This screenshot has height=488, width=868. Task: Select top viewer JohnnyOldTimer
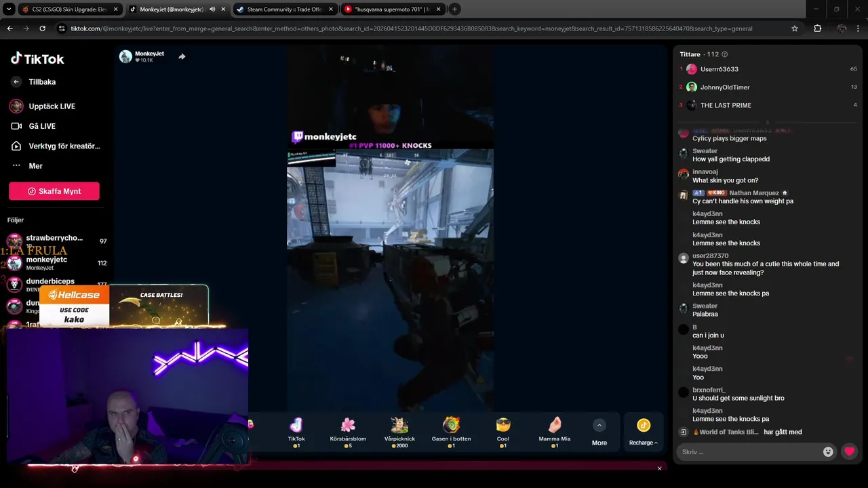pos(725,87)
